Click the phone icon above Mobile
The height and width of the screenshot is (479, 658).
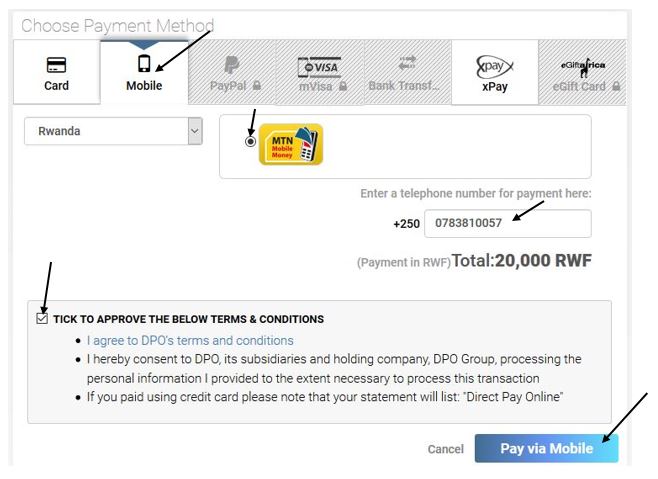pos(144,63)
